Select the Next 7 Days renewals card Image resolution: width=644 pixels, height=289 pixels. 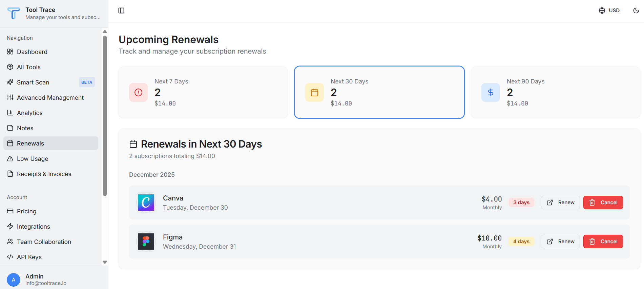pos(203,92)
